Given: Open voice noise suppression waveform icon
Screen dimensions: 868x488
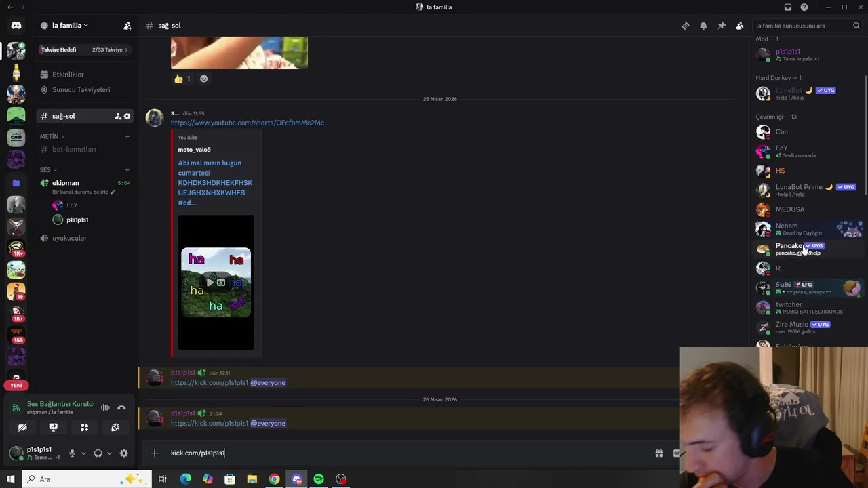Looking at the screenshot, I should (105, 407).
